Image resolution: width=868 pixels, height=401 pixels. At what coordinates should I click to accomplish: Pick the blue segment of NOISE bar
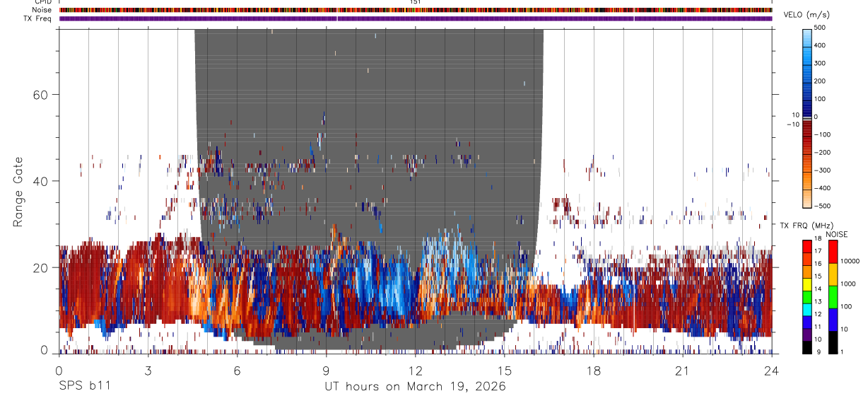tap(833, 320)
